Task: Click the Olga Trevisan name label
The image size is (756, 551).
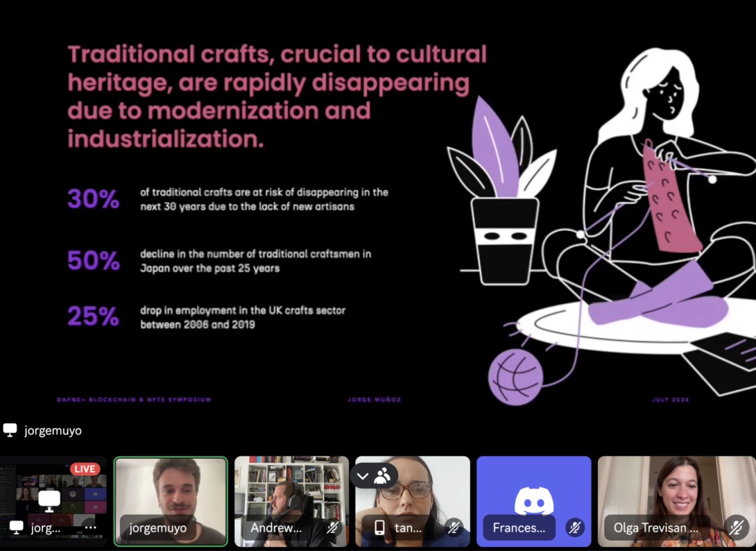Action: (657, 527)
